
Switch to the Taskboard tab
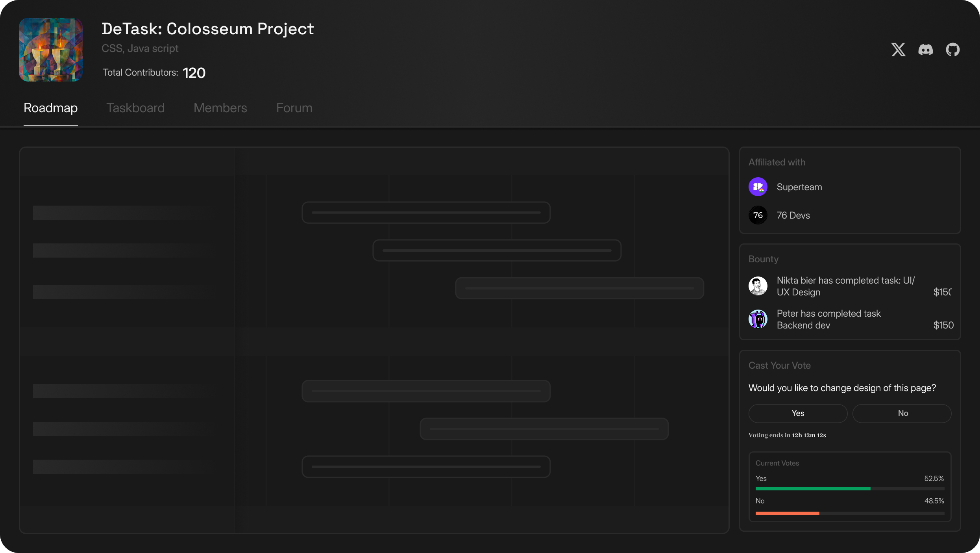coord(135,108)
